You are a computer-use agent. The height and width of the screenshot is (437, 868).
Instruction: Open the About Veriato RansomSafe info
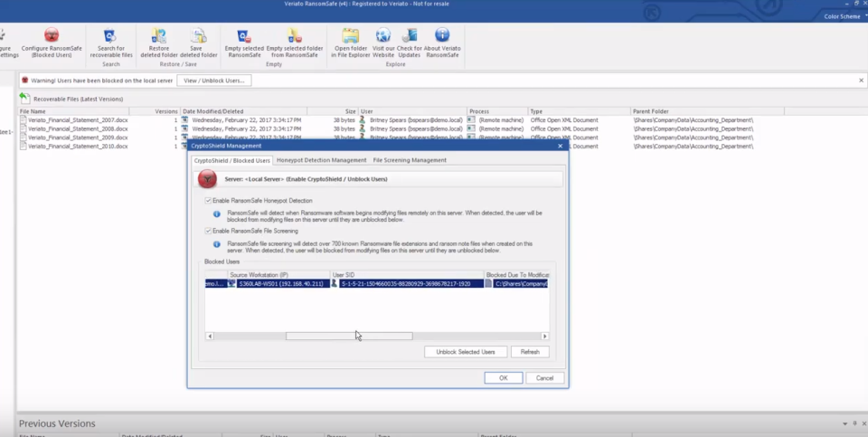(442, 36)
